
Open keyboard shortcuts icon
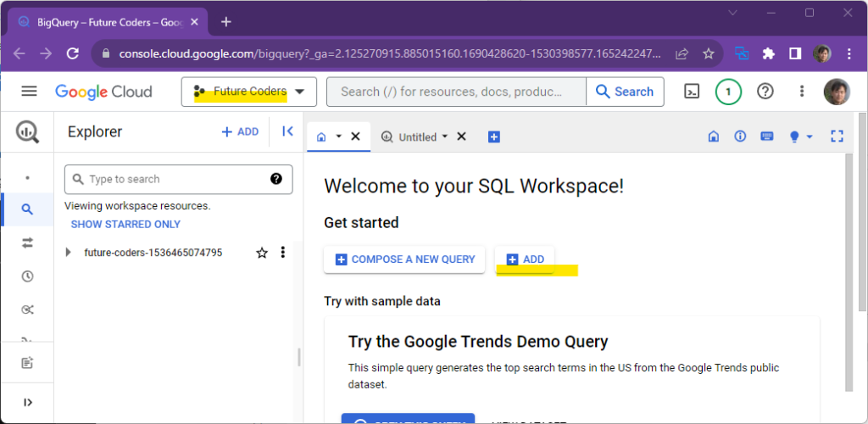(767, 137)
